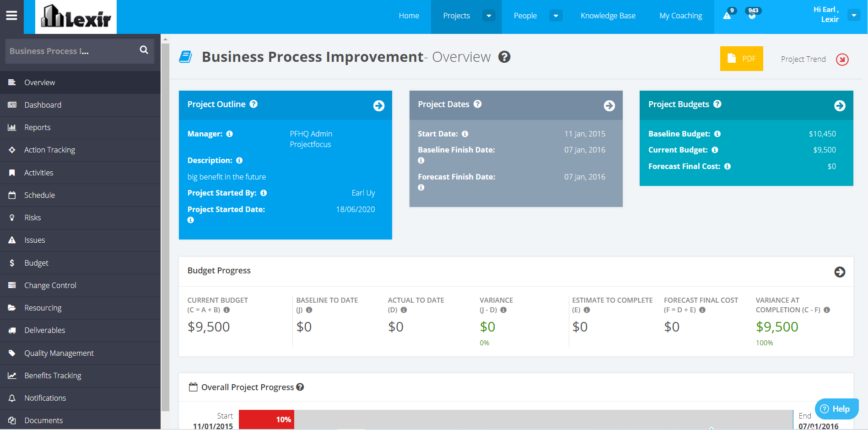Click Overall Project Progress help icon
The width and height of the screenshot is (868, 430).
pos(300,387)
